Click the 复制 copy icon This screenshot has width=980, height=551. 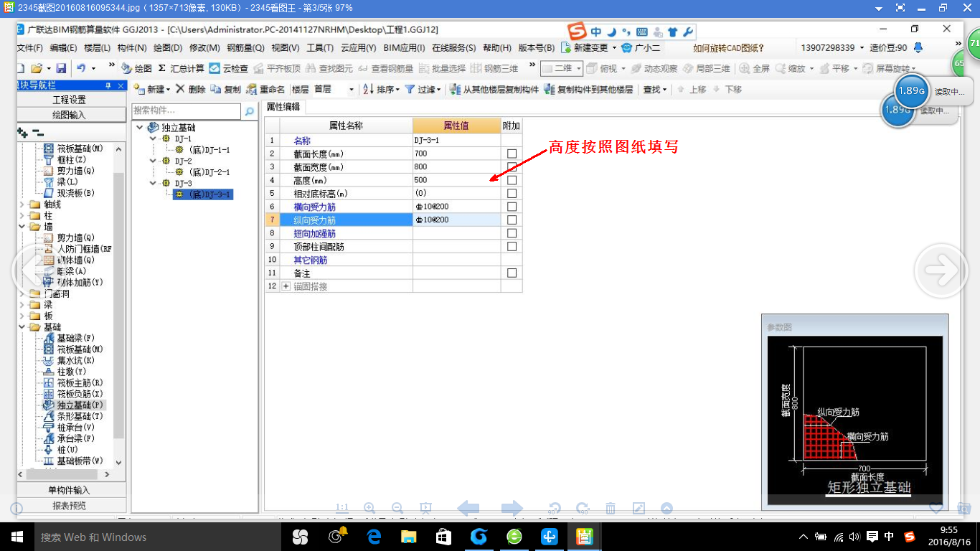point(216,90)
